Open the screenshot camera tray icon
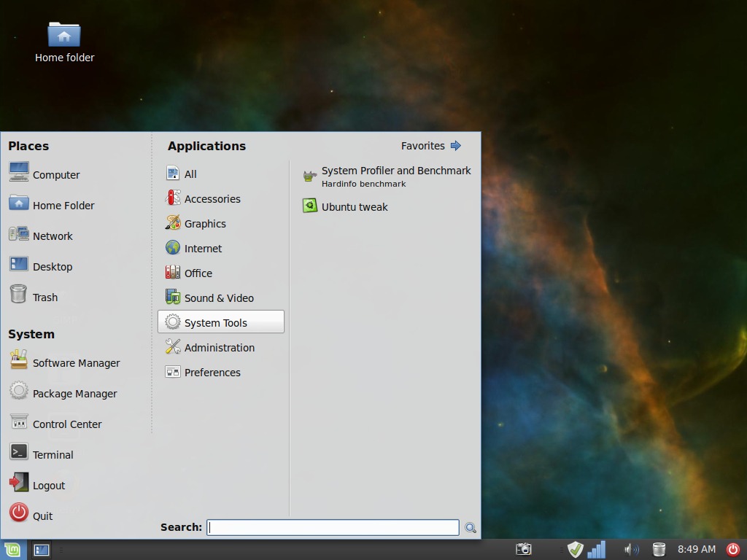The image size is (747, 560). (523, 549)
